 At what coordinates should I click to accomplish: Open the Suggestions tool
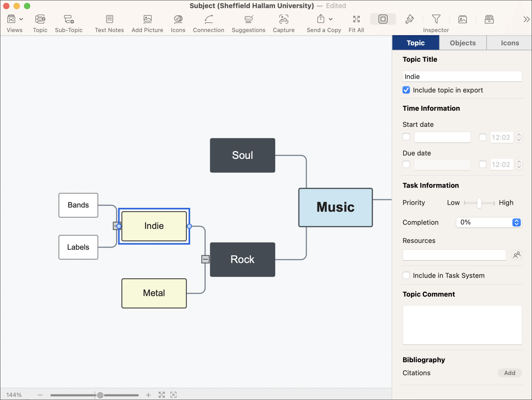tap(249, 19)
